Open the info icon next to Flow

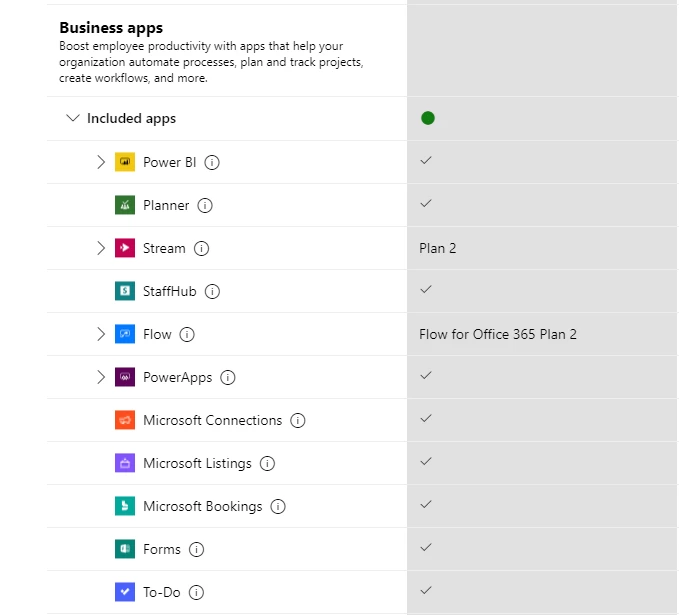pyautogui.click(x=187, y=334)
